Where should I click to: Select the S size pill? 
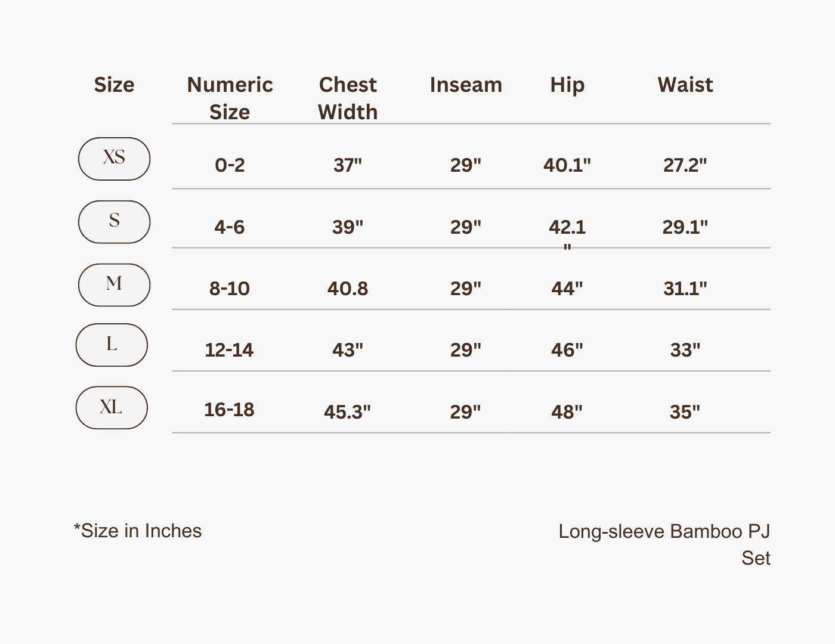(x=114, y=222)
